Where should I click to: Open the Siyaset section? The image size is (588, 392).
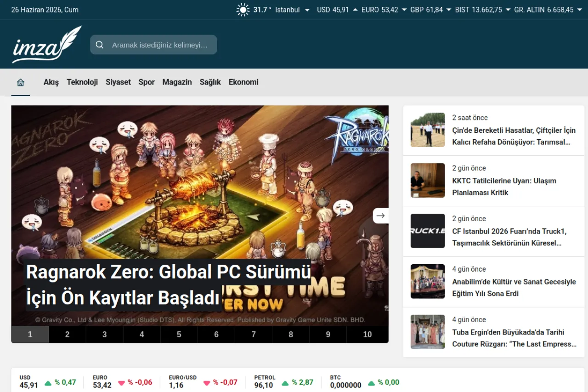coord(118,82)
